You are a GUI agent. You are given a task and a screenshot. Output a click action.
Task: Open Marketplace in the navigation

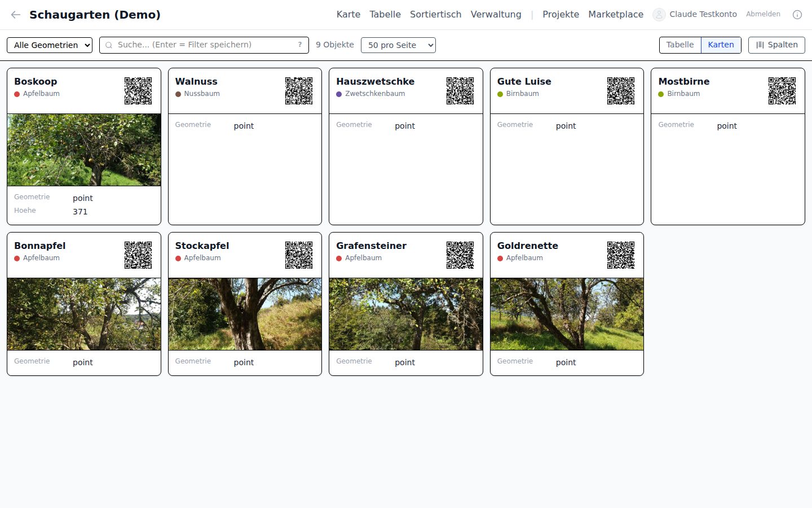pyautogui.click(x=616, y=15)
